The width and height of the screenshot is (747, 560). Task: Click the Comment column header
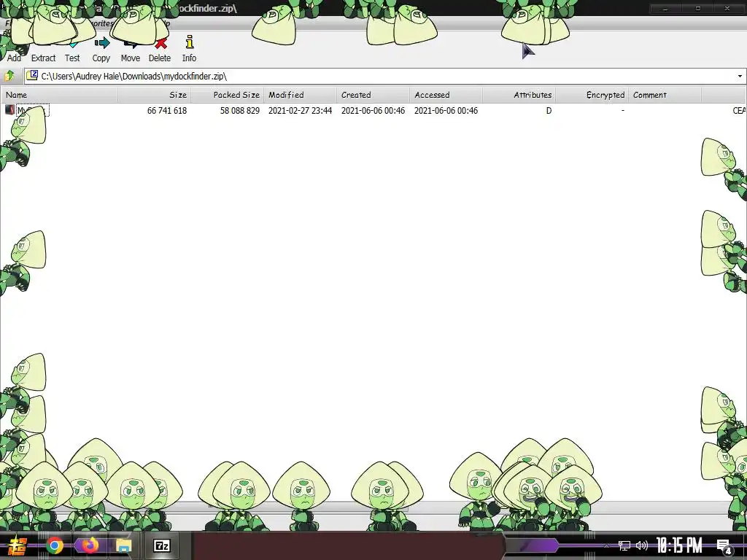pyautogui.click(x=665, y=95)
